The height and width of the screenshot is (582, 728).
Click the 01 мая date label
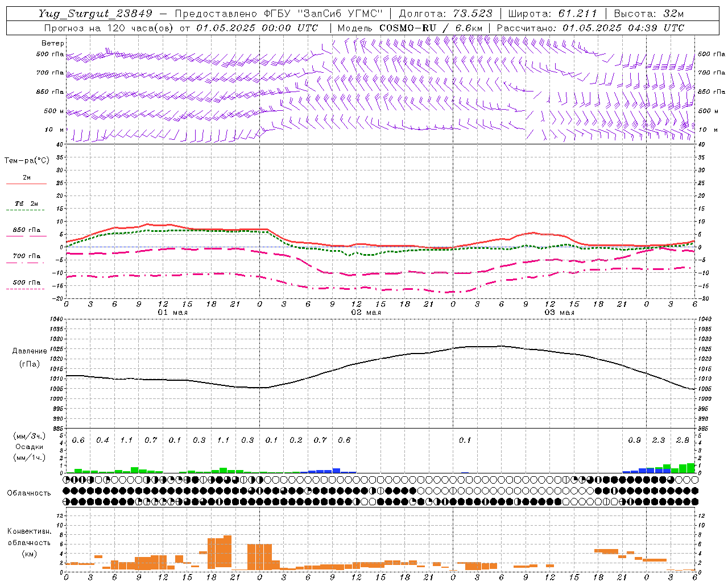173,313
